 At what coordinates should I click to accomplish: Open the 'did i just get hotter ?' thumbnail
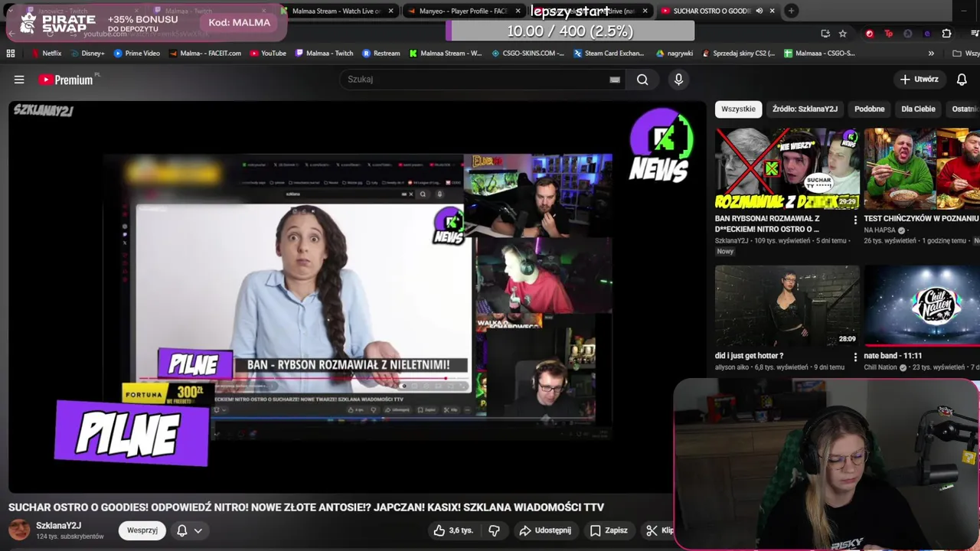click(x=787, y=306)
